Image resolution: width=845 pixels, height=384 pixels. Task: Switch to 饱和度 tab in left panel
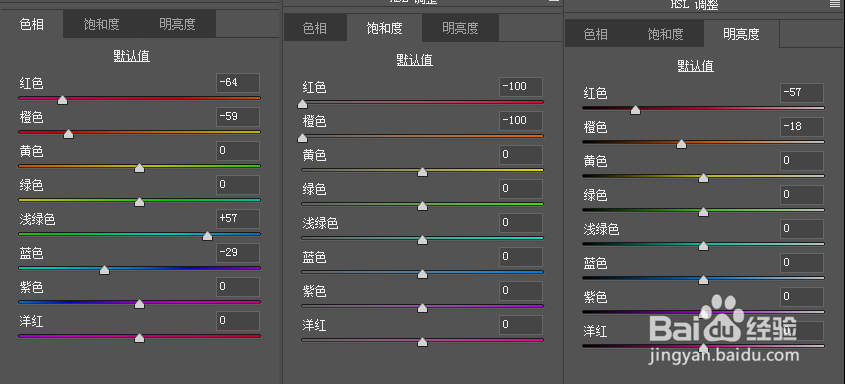point(101,24)
